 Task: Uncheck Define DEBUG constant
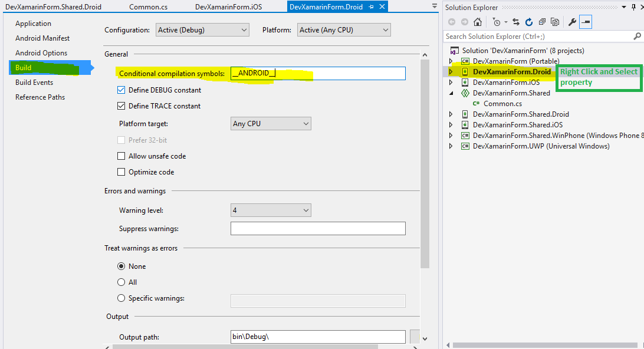click(x=121, y=90)
